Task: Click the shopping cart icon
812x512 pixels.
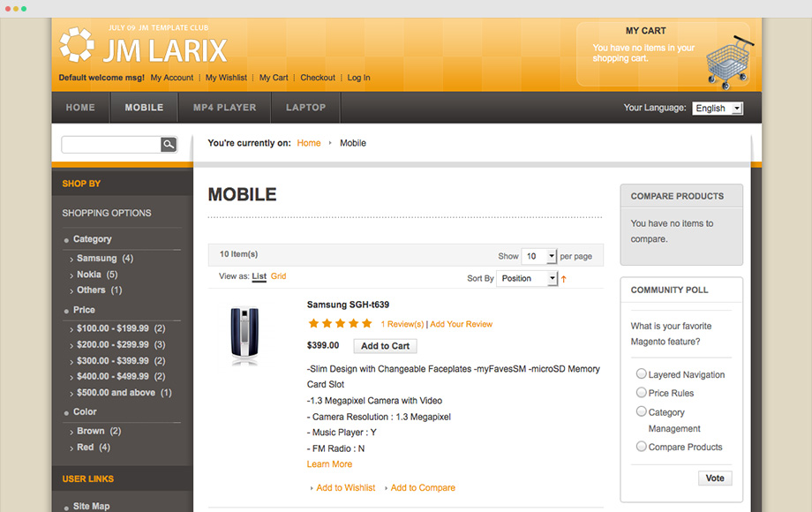Action: [729, 62]
